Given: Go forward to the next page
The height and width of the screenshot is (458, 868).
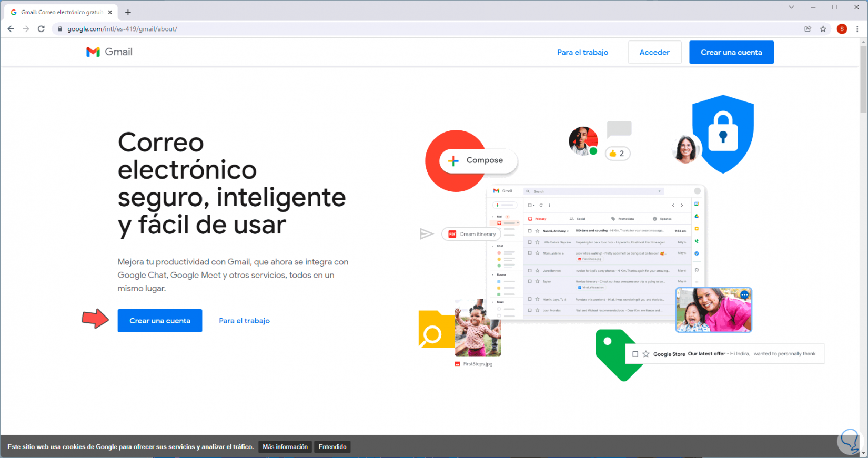Looking at the screenshot, I should [26, 29].
